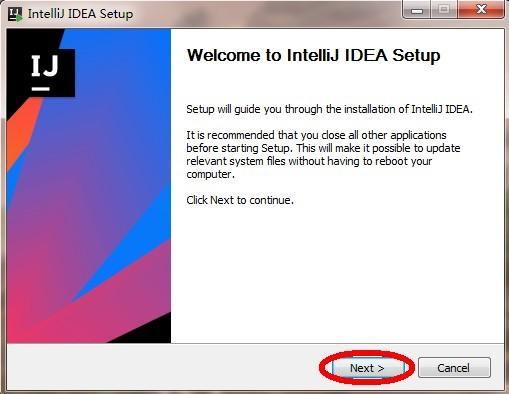Viewport: 509px width, 394px height.
Task: Click the Next > button
Action: pyautogui.click(x=368, y=368)
